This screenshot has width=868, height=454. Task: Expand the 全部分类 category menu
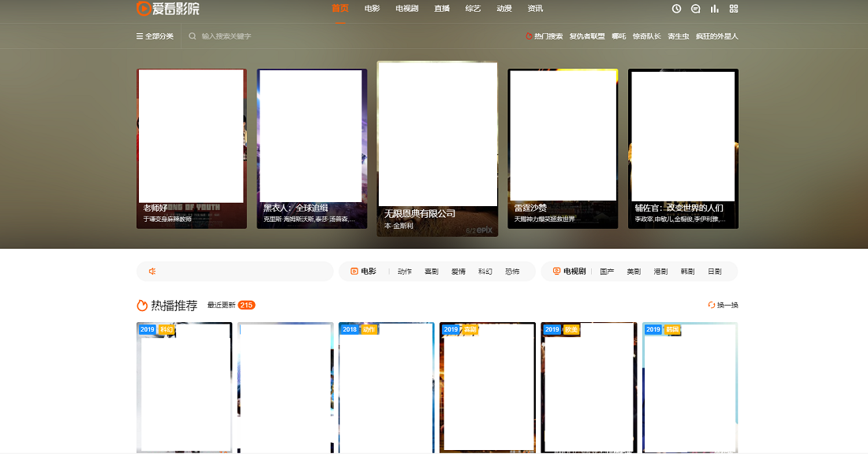tap(155, 36)
